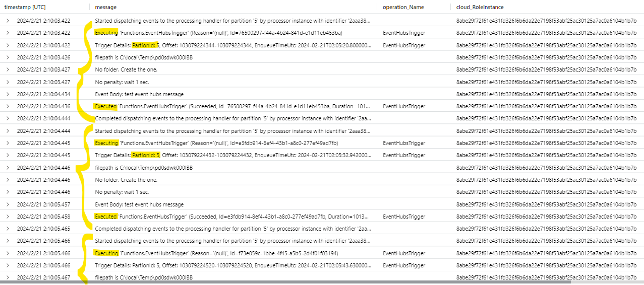Expand the Completed dispatching row at 2:10:04.444
The height and width of the screenshot is (285, 644).
(8, 118)
